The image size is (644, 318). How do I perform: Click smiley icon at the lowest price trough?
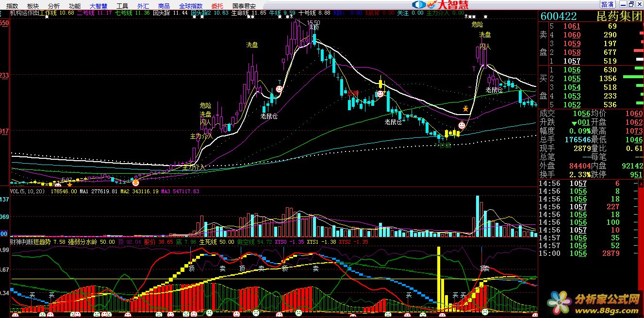click(x=461, y=125)
